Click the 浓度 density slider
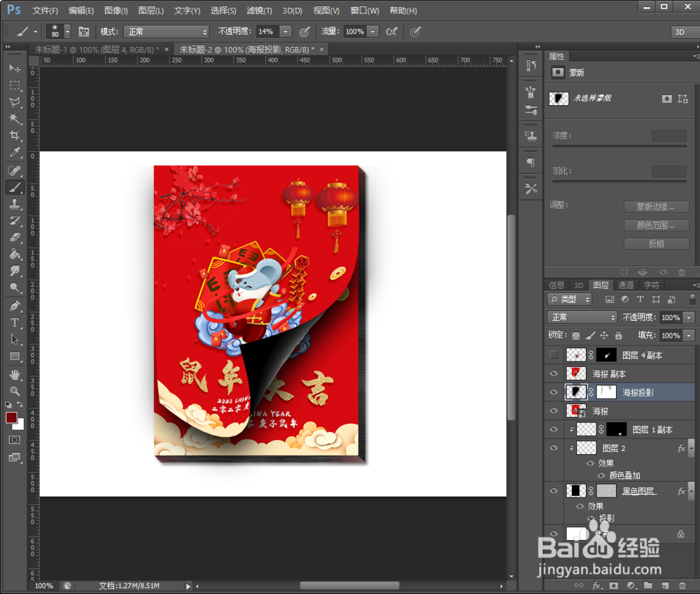 pos(619,146)
